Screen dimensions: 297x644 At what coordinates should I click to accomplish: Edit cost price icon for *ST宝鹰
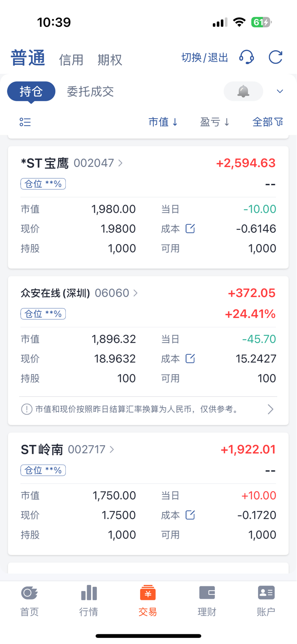[x=190, y=229]
